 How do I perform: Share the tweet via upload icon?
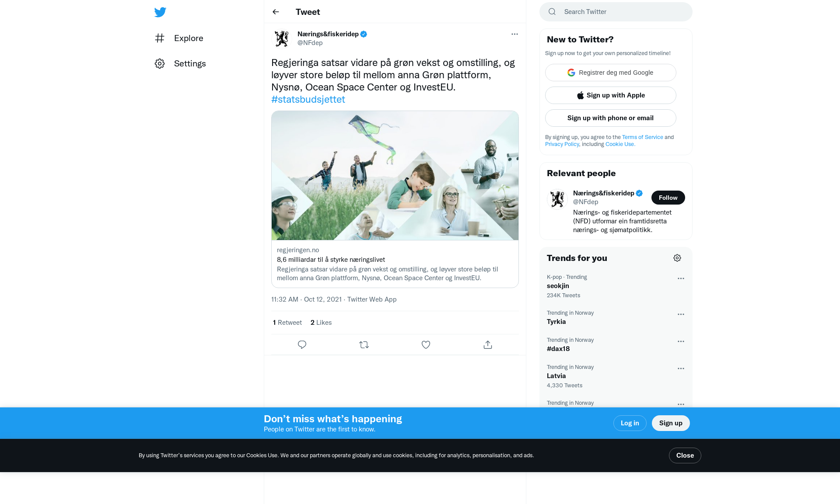coord(488,345)
